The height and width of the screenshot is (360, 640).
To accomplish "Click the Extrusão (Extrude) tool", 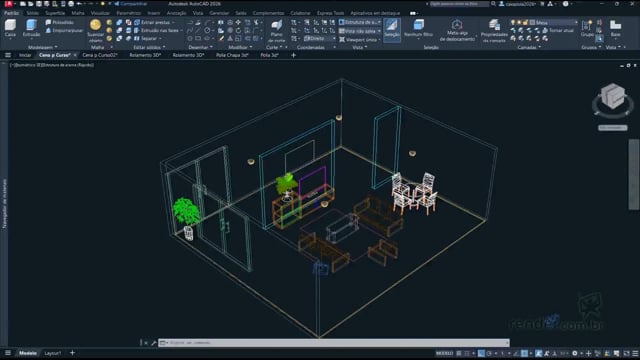I will click(31, 28).
